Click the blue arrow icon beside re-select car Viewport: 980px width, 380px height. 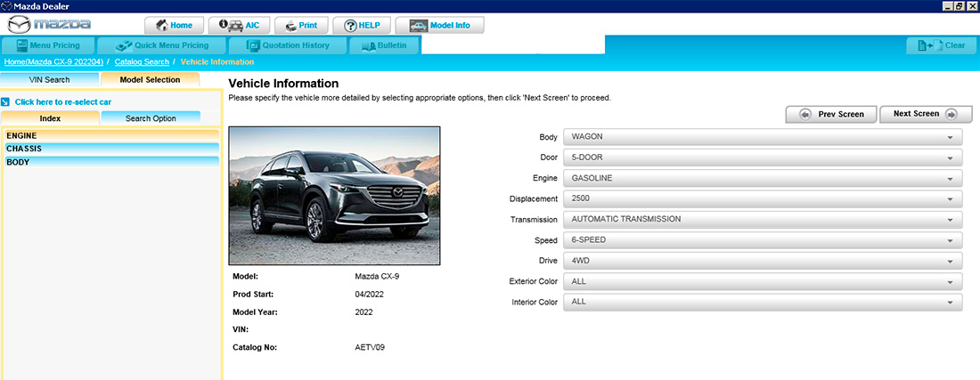(5, 101)
